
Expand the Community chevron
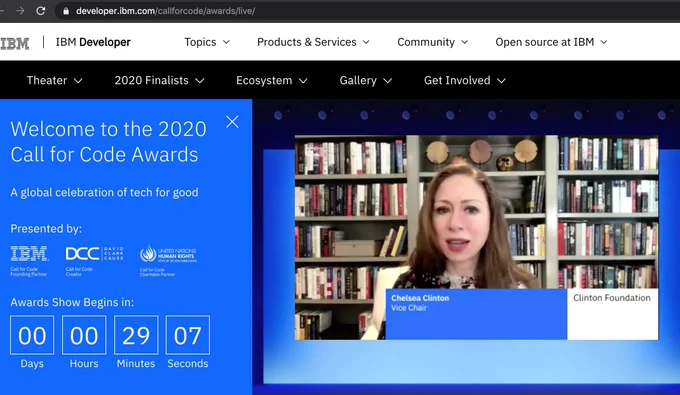(x=464, y=42)
